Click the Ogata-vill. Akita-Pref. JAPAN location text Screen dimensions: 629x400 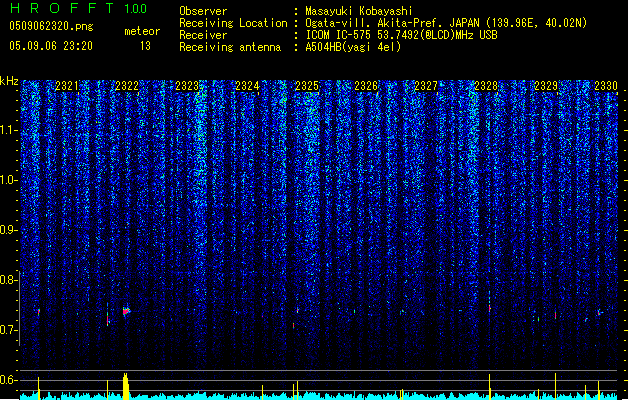pos(446,23)
